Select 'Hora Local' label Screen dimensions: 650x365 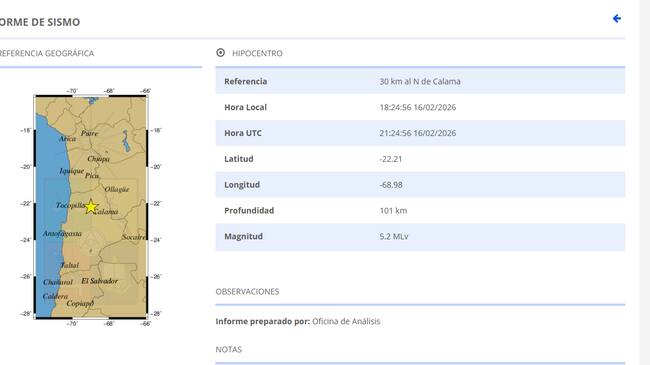point(245,107)
